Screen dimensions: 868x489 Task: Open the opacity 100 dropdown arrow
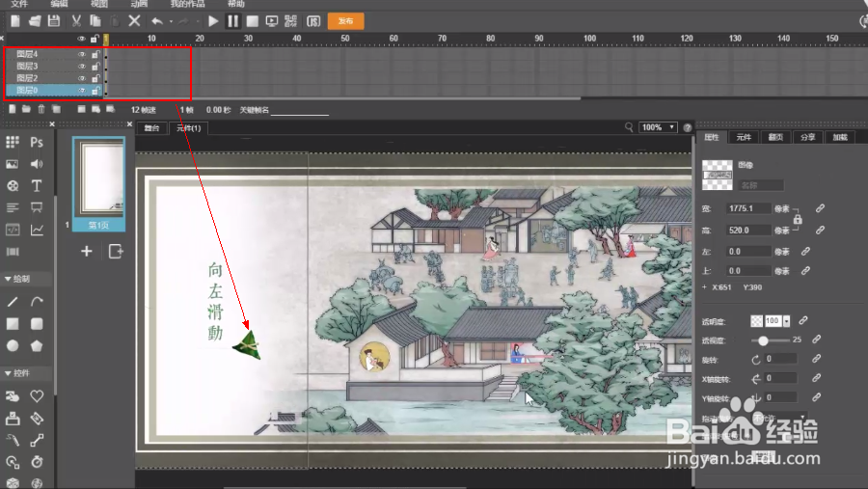pyautogui.click(x=787, y=321)
